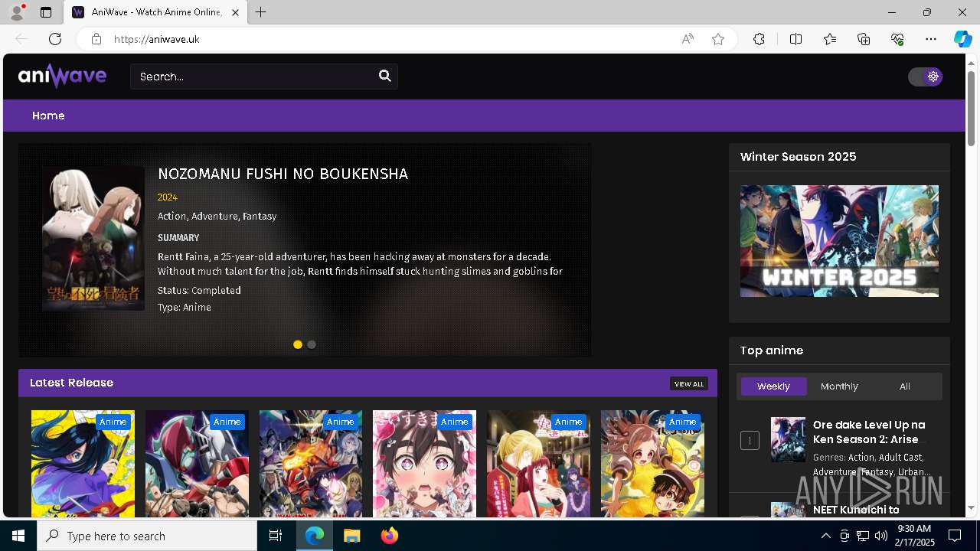Switch to the Weekly tab
980x551 pixels.
pyautogui.click(x=773, y=386)
